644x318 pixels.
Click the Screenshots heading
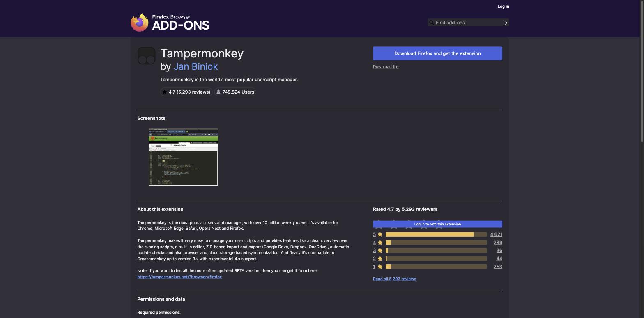pyautogui.click(x=151, y=118)
